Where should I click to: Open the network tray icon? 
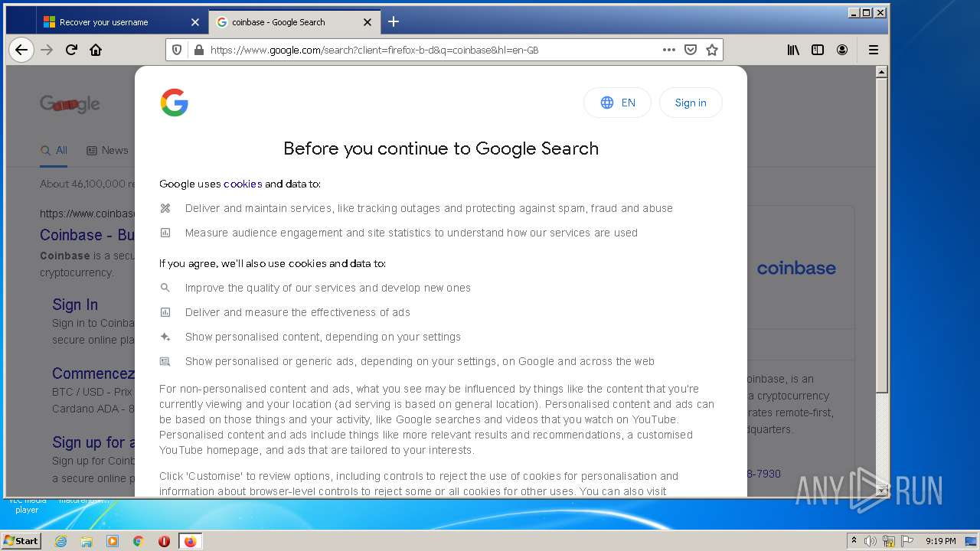point(889,541)
